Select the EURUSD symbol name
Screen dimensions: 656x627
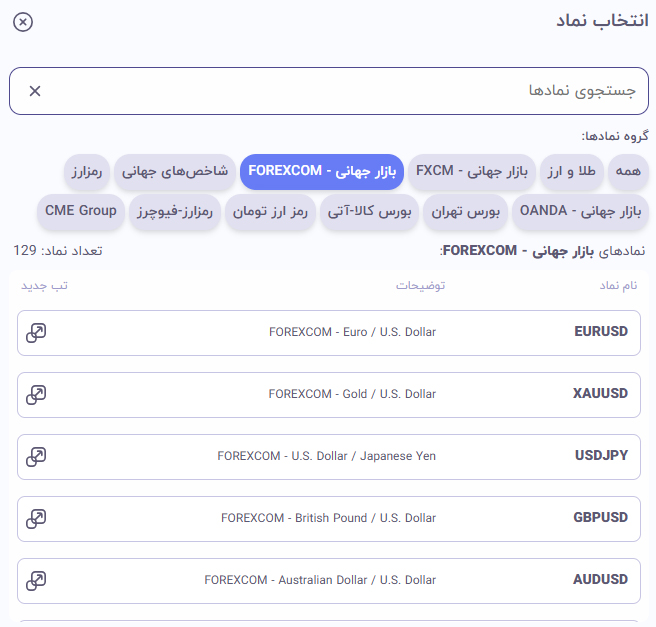point(601,333)
